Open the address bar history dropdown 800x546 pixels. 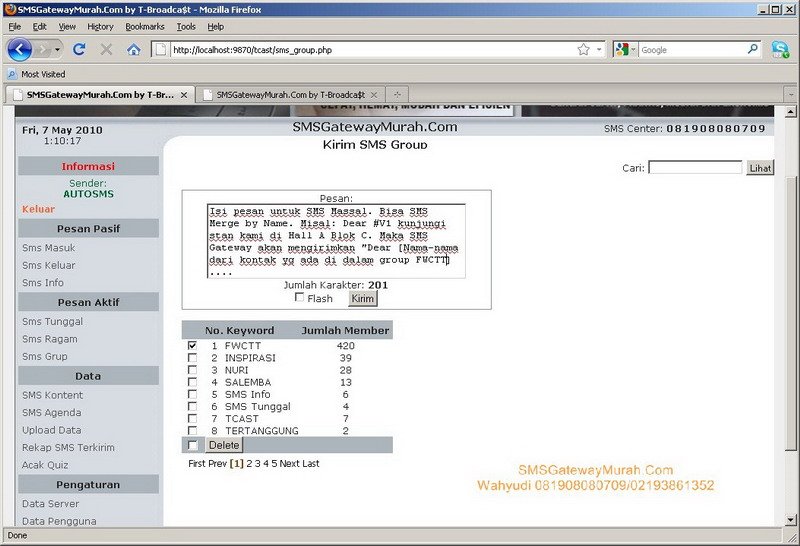(599, 49)
